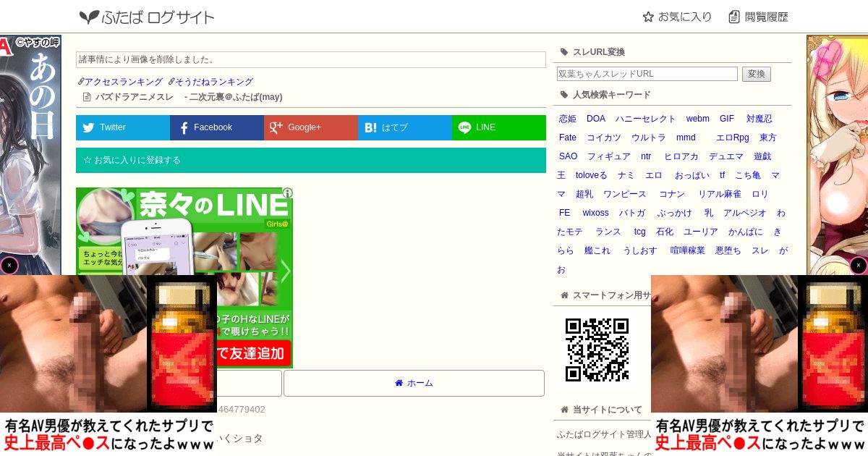Screen dimensions: 868x456
Task: Click the next arrow on green LINE ad
Action: [x=286, y=271]
